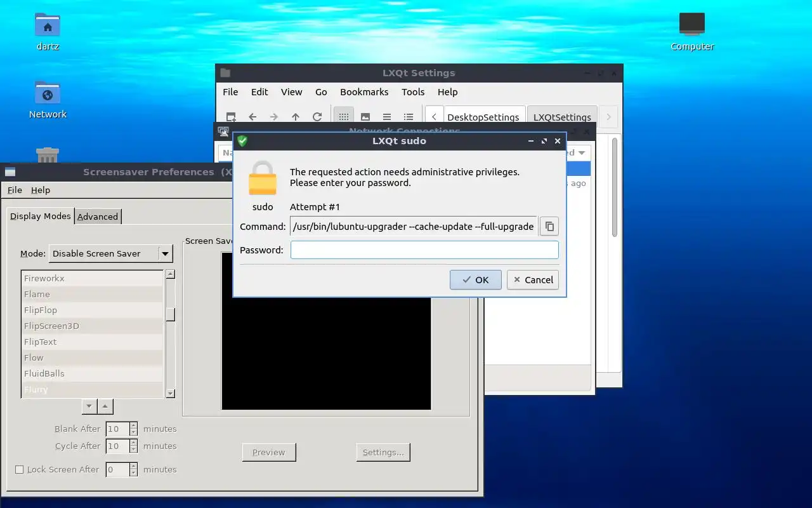Click the sudo Password input field
This screenshot has width=812, height=508.
(424, 250)
